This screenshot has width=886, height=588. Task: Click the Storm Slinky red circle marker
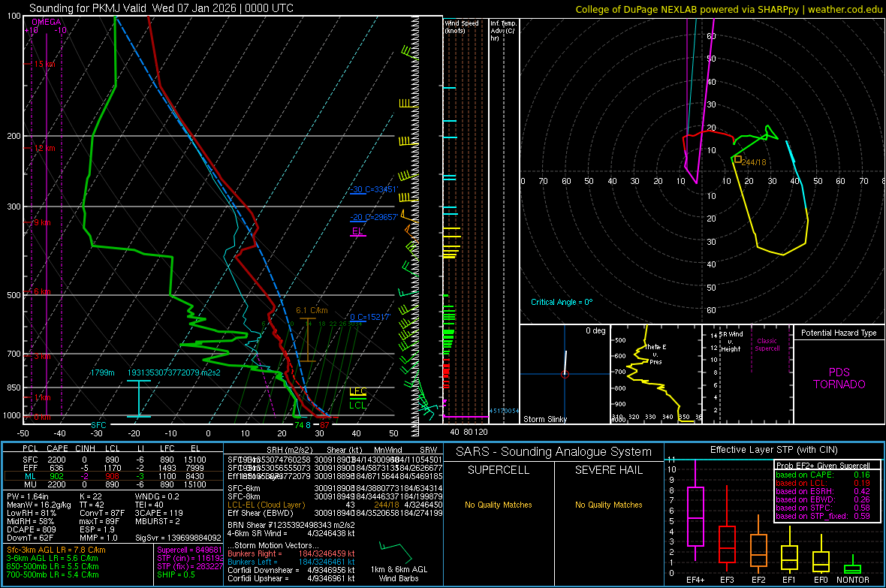(x=565, y=374)
